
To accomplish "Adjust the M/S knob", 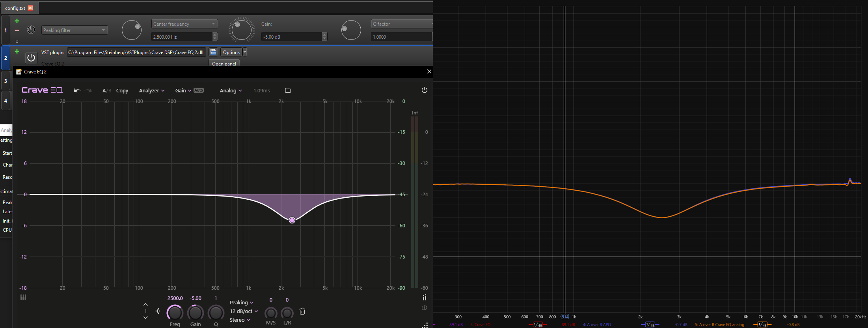I will click(x=271, y=313).
